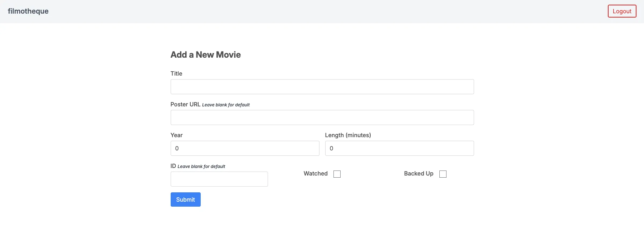Focus the ID input field
This screenshot has height=250, width=644.
point(219,179)
